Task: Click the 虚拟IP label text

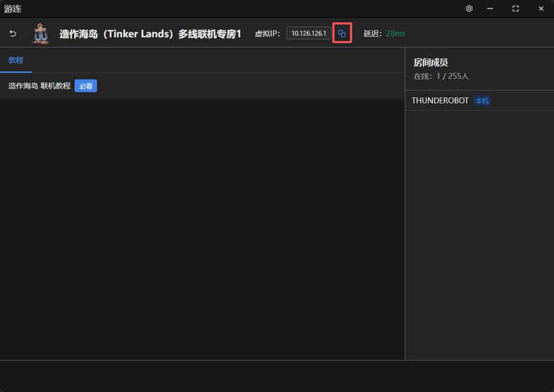Action: 267,34
